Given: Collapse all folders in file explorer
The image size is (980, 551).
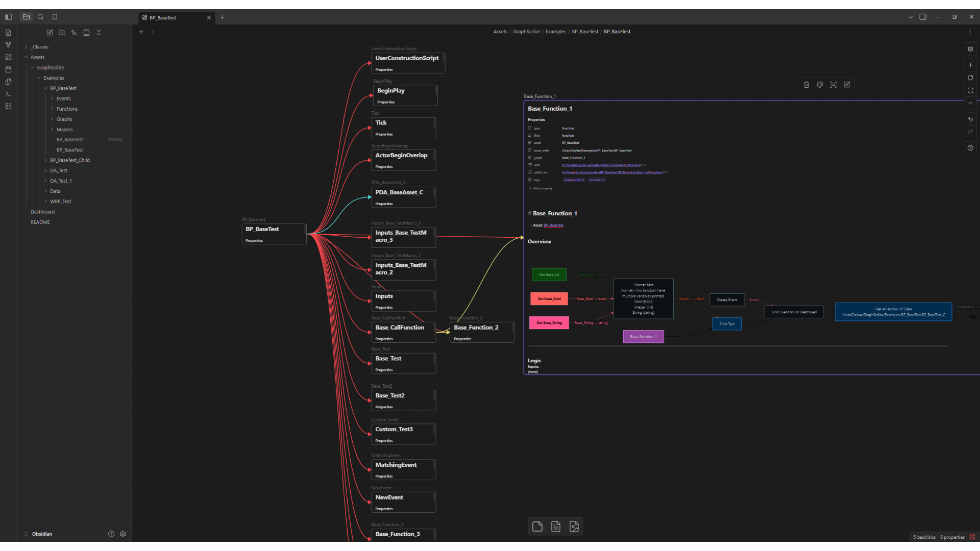Looking at the screenshot, I should 99,33.
